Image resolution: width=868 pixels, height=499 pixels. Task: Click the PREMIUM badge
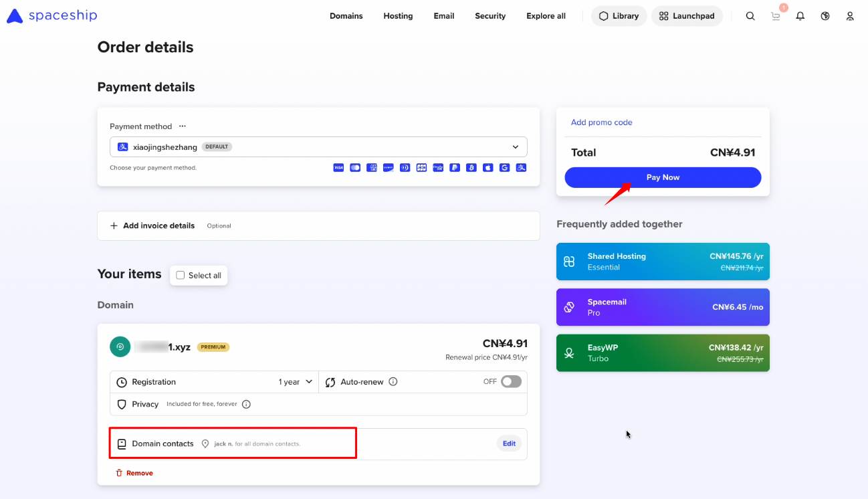(x=213, y=347)
